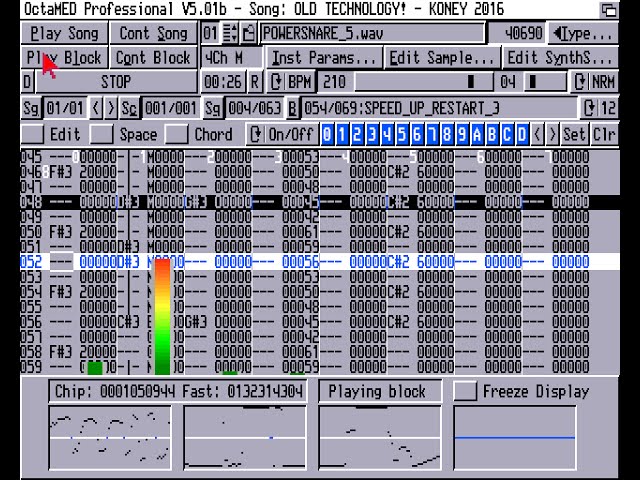The height and width of the screenshot is (480, 640).
Task: Toggle the Freeze Display checkbox
Action: pos(465,391)
